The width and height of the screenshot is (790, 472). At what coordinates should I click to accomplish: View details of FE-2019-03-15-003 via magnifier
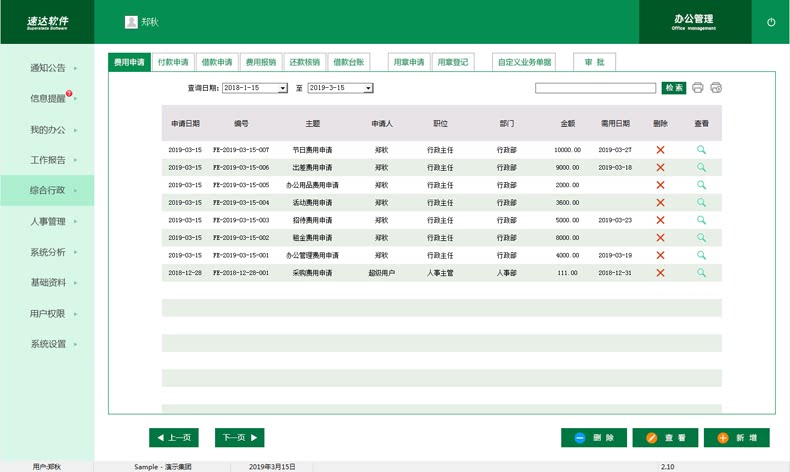pos(701,220)
